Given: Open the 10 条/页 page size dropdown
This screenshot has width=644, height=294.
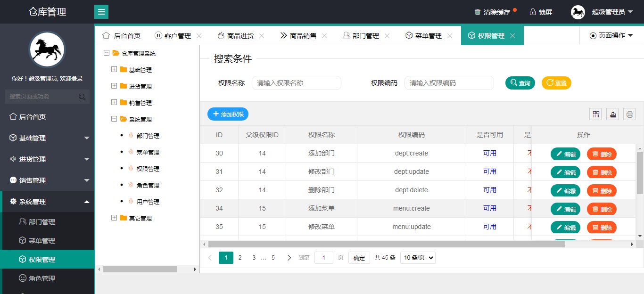Looking at the screenshot, I should click(417, 258).
